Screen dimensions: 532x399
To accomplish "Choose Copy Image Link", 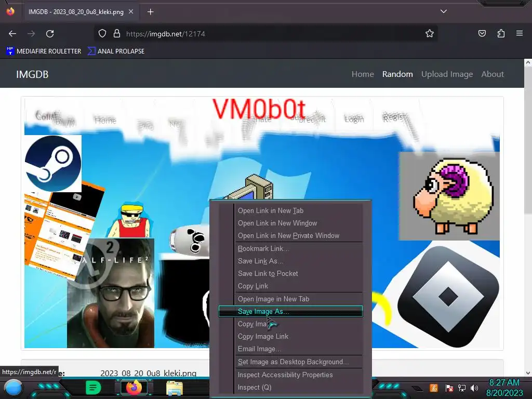I will click(x=290, y=337).
